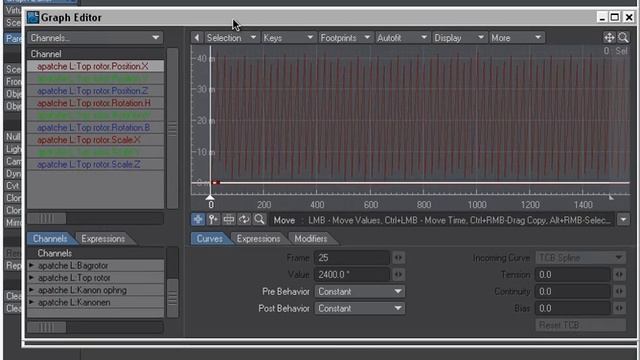Select the Stretch keys tool icon
This screenshot has height=360, width=640.
[229, 220]
